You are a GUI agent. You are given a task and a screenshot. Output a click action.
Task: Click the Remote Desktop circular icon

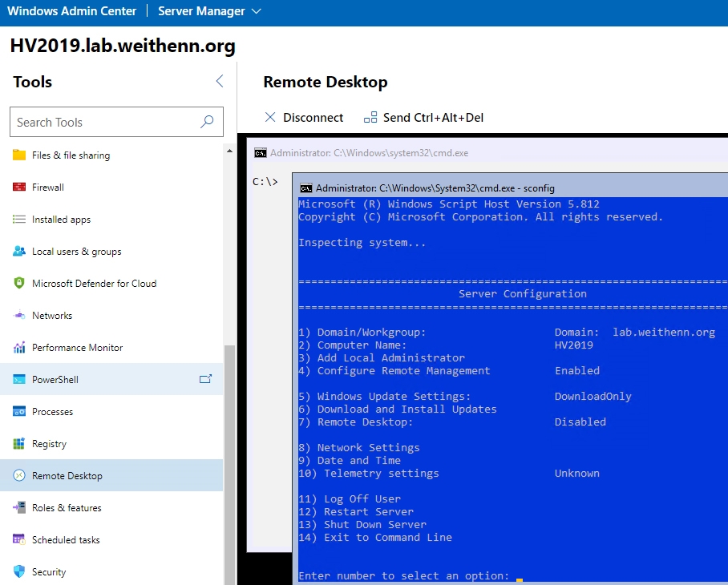tap(19, 475)
